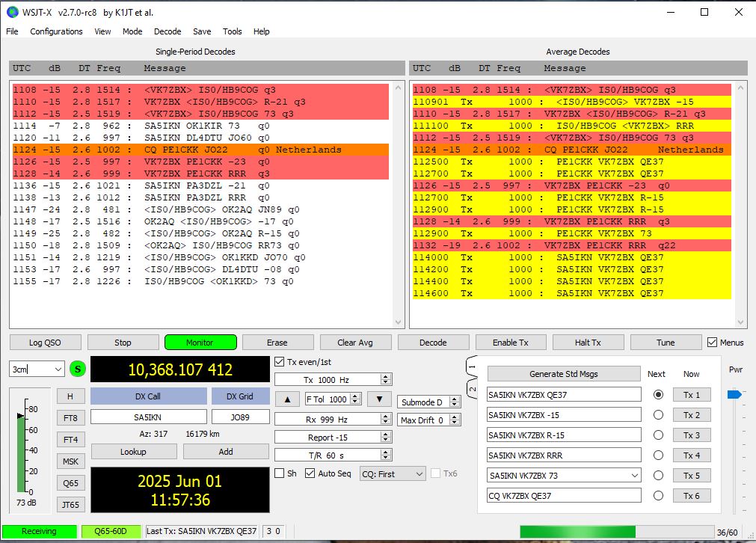Image resolution: width=756 pixels, height=543 pixels.
Task: Switch to message tab 1
Action: tap(472, 367)
